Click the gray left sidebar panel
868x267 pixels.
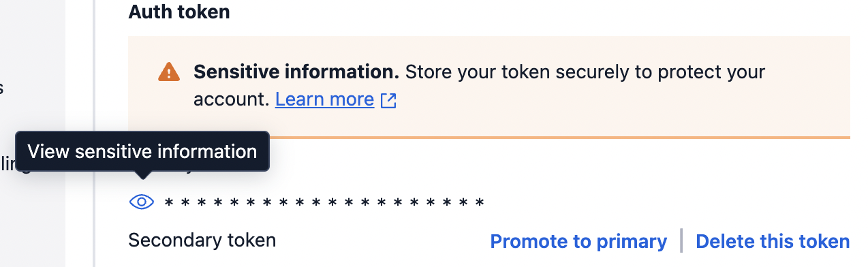tap(33, 133)
